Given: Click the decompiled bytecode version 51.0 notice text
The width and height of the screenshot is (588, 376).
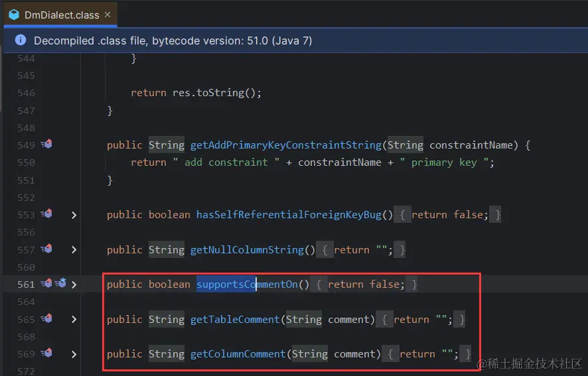Looking at the screenshot, I should (x=173, y=40).
